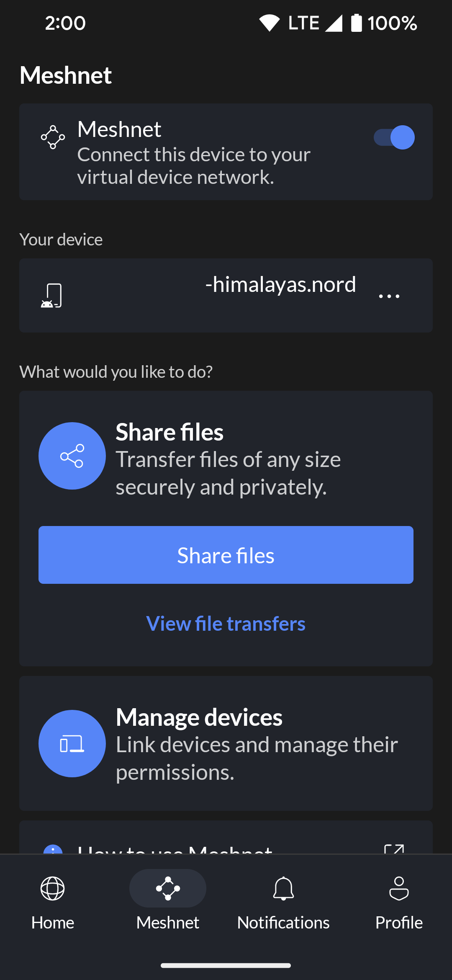Toggle the Meshnet switch off
The height and width of the screenshot is (980, 452).
394,137
